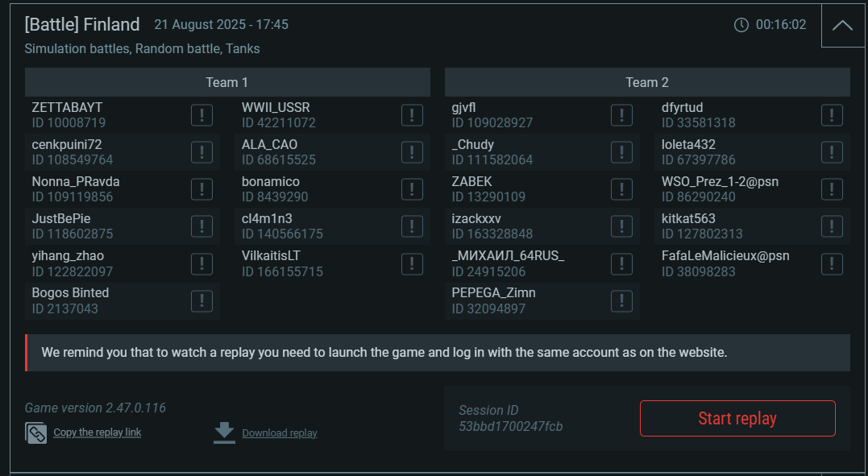The width and height of the screenshot is (868, 476).
Task: Report Bogos Binted with exclamation icon
Action: click(x=201, y=301)
